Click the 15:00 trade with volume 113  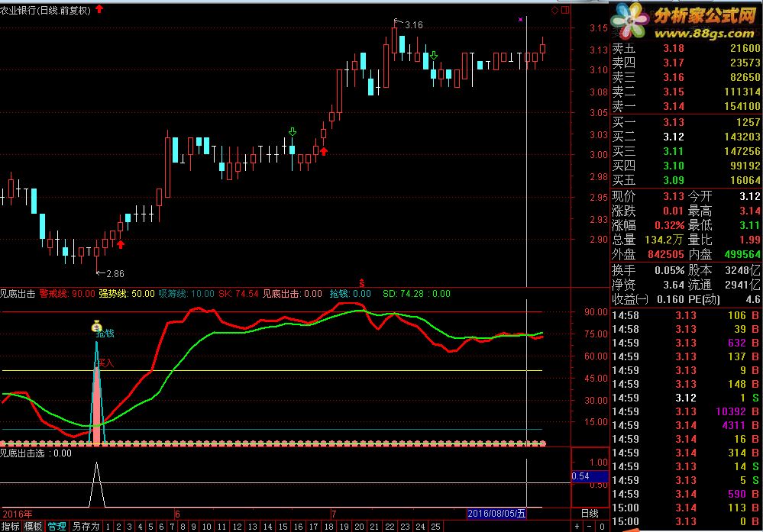pyautogui.click(x=686, y=508)
